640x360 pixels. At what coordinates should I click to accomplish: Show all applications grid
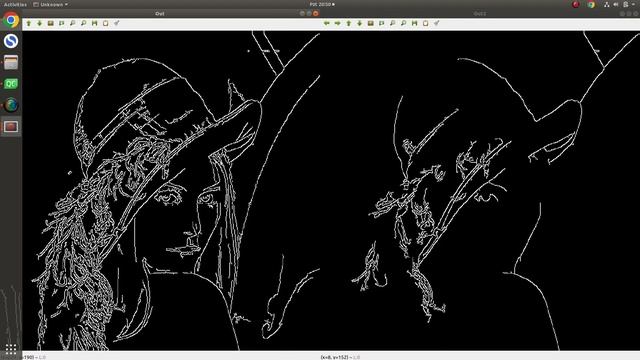(x=11, y=349)
